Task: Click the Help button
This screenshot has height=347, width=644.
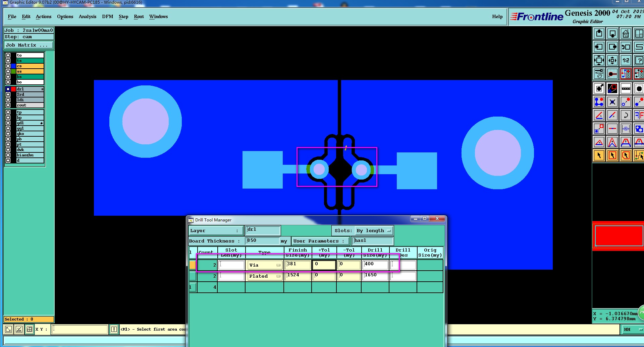Action: click(x=497, y=16)
